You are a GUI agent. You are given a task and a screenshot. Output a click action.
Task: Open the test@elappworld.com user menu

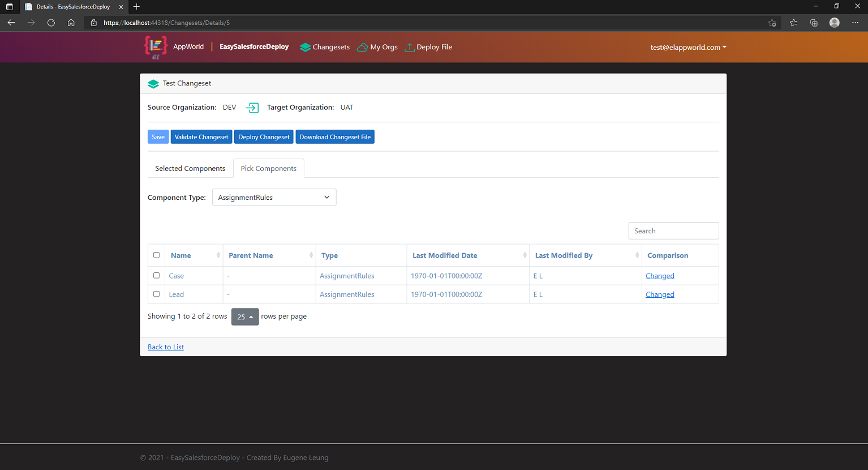click(x=688, y=48)
